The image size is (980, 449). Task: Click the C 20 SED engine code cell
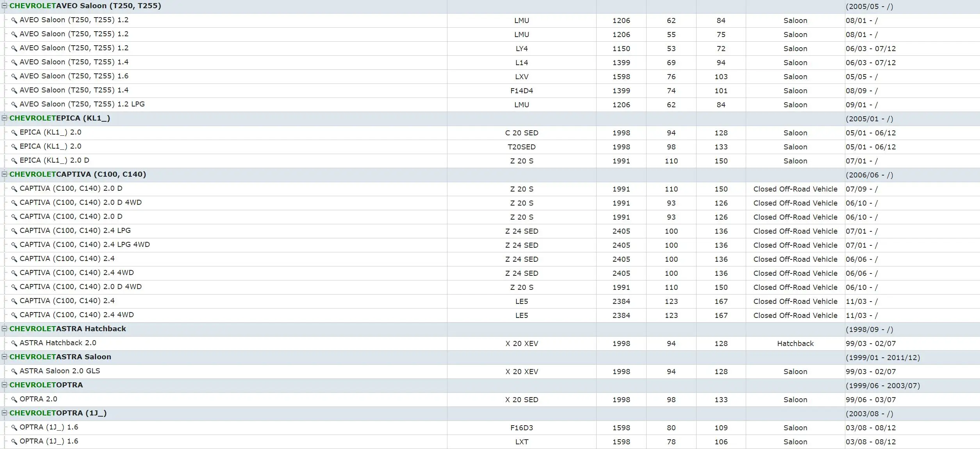pyautogui.click(x=521, y=133)
